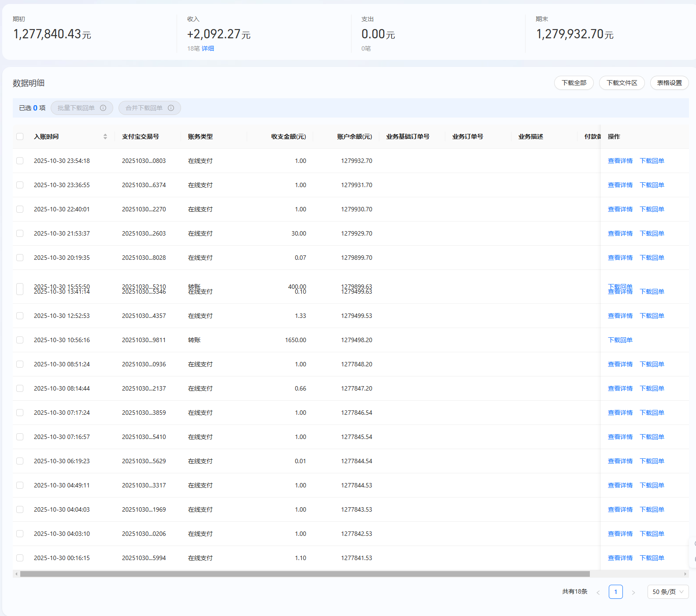The image size is (696, 616).
Task: Sort by 入账时间 column arrows
Action: coord(105,136)
